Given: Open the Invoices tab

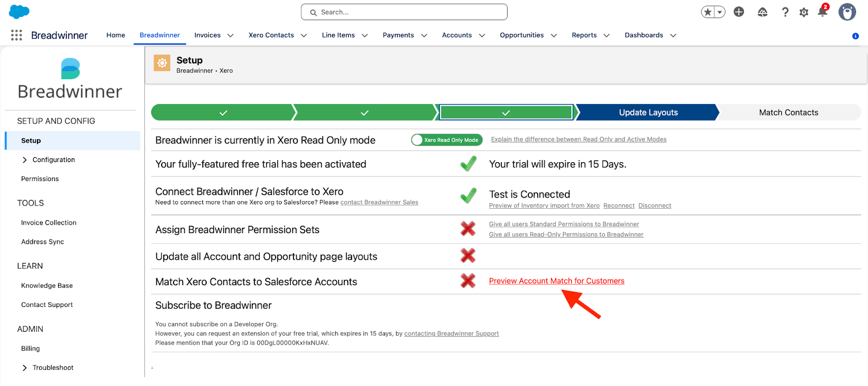Looking at the screenshot, I should coord(207,35).
